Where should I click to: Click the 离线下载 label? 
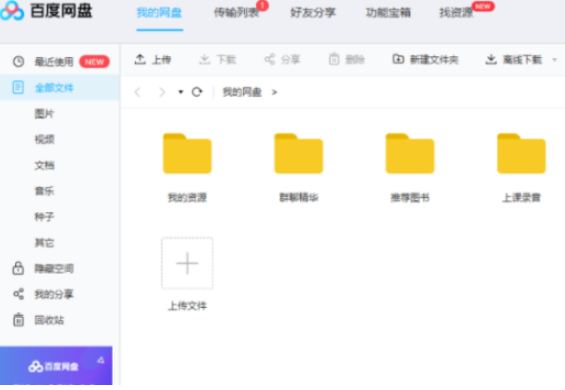click(522, 60)
